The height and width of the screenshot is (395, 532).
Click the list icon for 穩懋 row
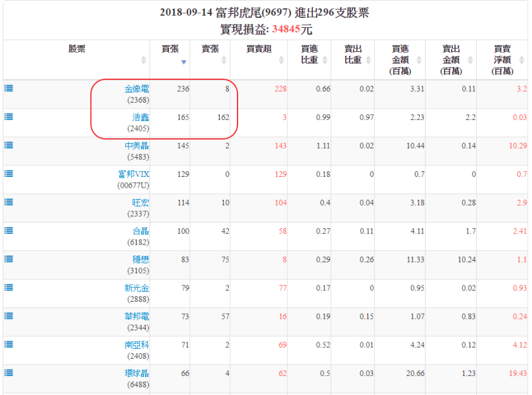tap(9, 259)
